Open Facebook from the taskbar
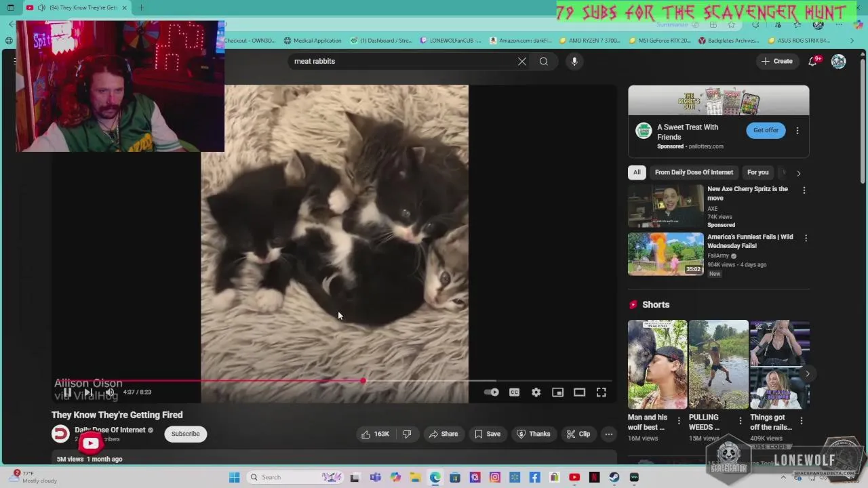Screen dimensions: 868x488 [x=534, y=477]
